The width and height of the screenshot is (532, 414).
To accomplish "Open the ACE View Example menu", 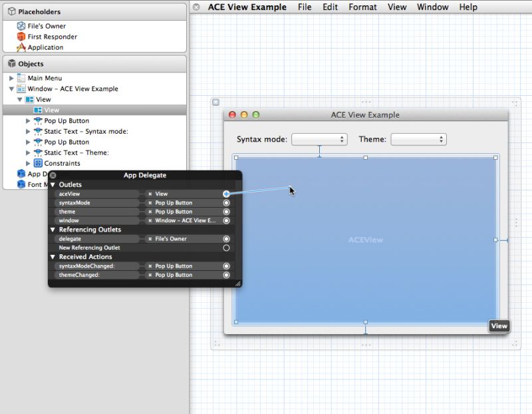I will (247, 7).
